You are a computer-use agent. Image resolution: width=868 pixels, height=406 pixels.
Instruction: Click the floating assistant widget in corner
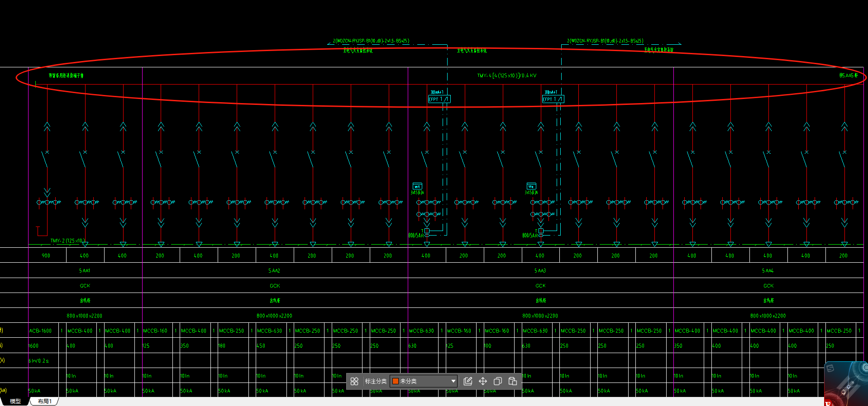(x=845, y=383)
